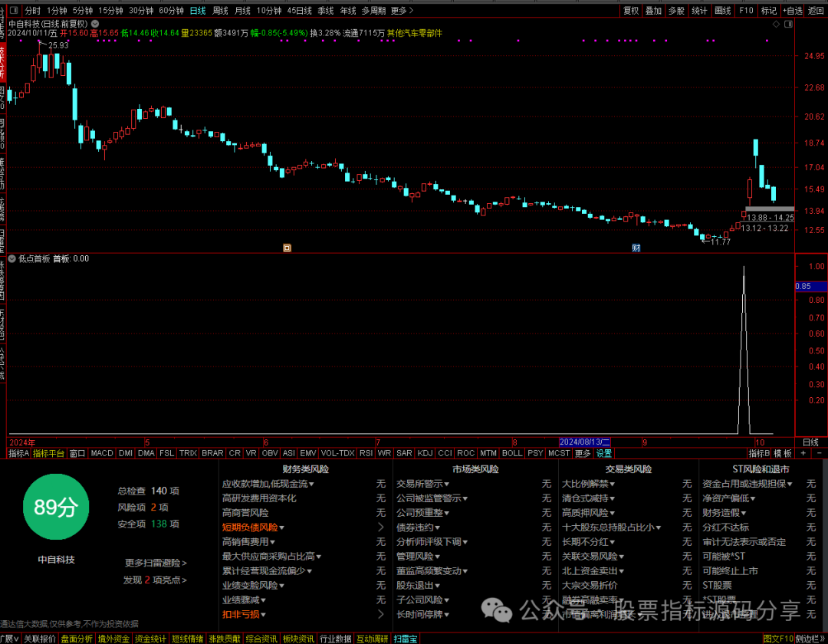Open 盘面分析 bottom tab
828x644 pixels.
tap(76, 639)
